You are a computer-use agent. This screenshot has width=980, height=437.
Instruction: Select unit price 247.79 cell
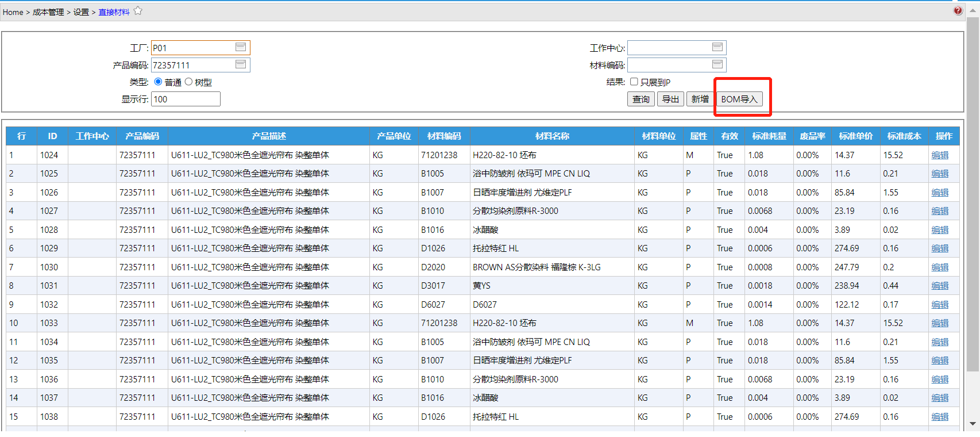pyautogui.click(x=856, y=267)
